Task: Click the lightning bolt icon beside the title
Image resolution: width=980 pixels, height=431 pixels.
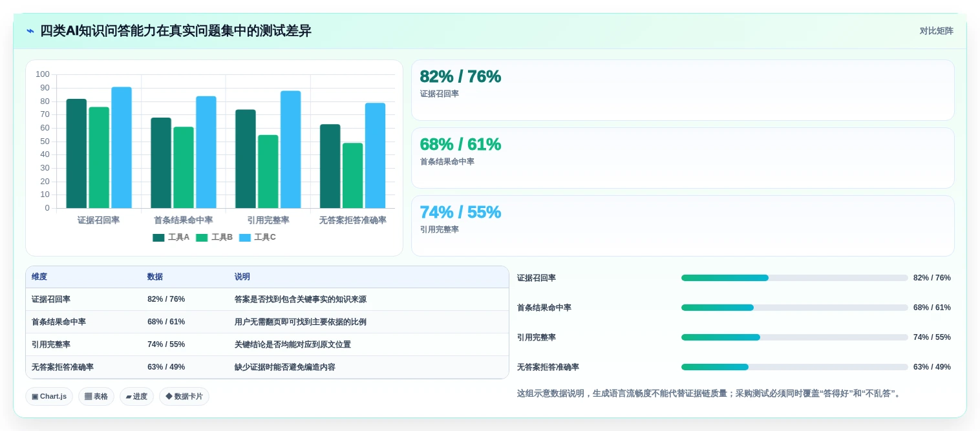Action: (x=30, y=31)
